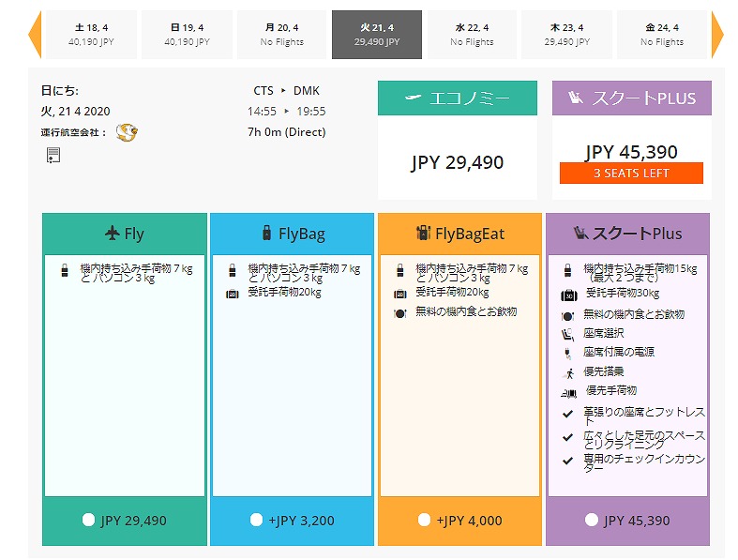
Task: Click checkmark beside 革張りの座席とフットレスト
Action: tap(567, 414)
